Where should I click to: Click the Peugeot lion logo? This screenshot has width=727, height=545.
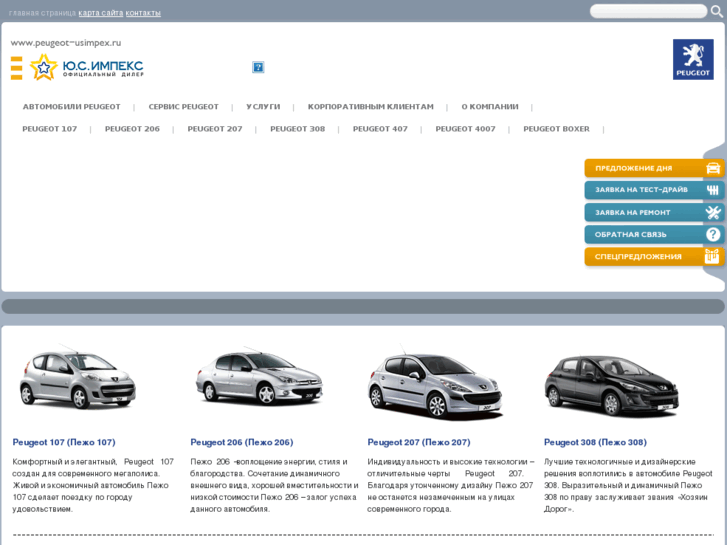(693, 59)
